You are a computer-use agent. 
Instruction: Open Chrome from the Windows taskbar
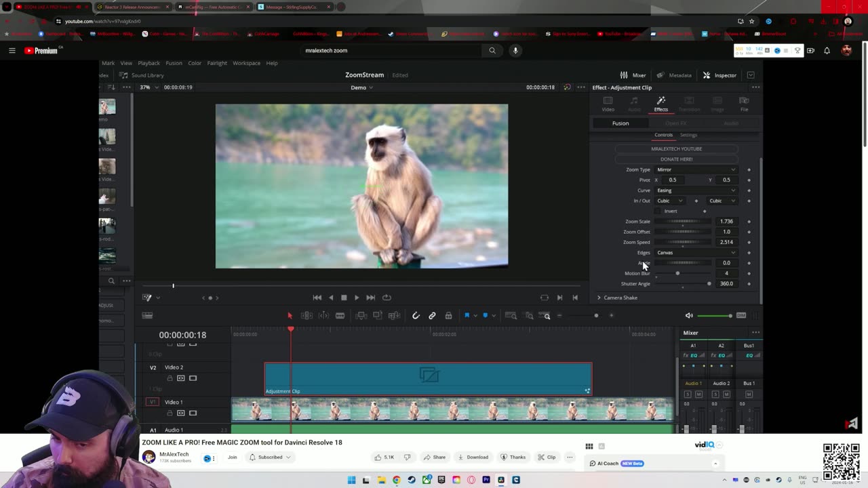tap(396, 480)
